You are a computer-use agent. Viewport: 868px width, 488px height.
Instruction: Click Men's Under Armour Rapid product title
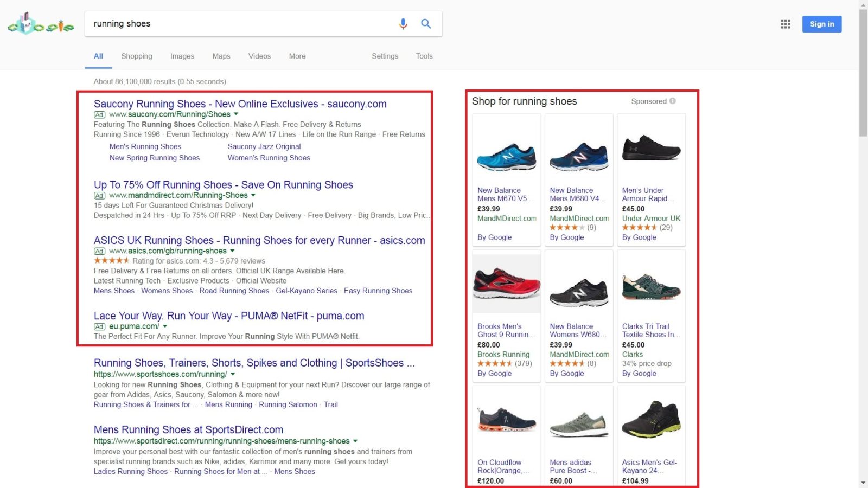(x=648, y=194)
